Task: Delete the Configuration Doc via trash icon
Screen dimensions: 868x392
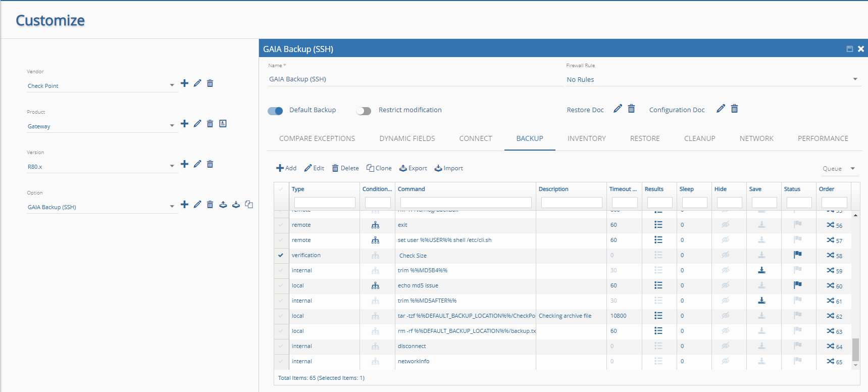Action: (x=735, y=109)
